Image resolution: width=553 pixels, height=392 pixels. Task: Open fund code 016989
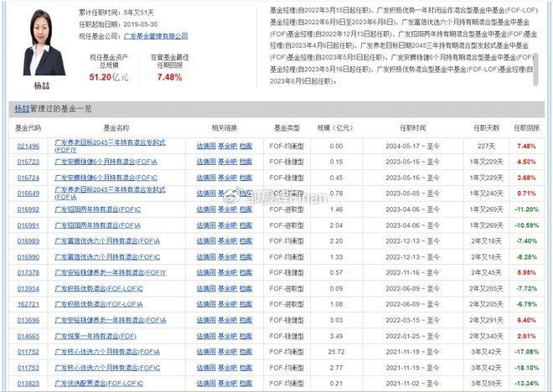tap(28, 241)
